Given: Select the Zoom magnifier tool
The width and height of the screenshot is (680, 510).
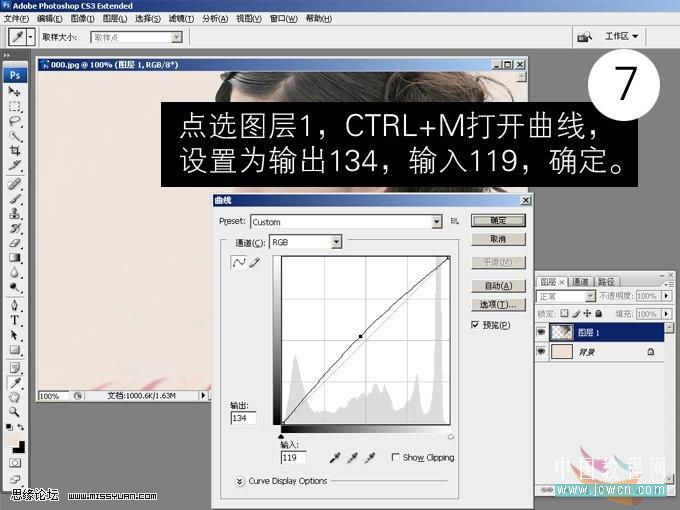Looking at the screenshot, I should [x=15, y=411].
